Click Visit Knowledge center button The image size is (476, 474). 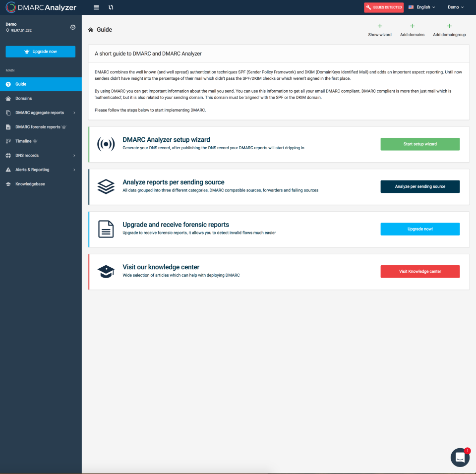420,272
